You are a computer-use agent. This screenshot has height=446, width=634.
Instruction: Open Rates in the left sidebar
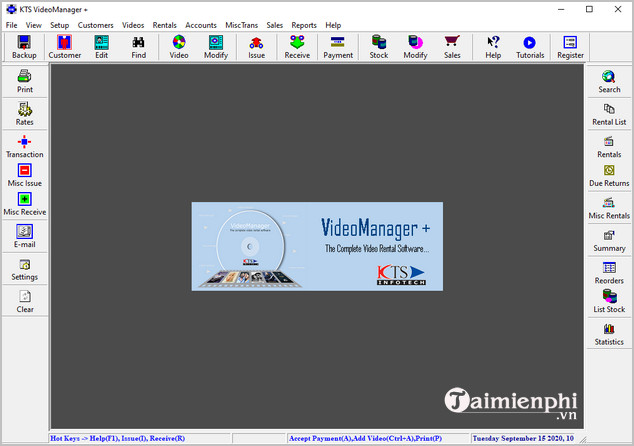25,114
